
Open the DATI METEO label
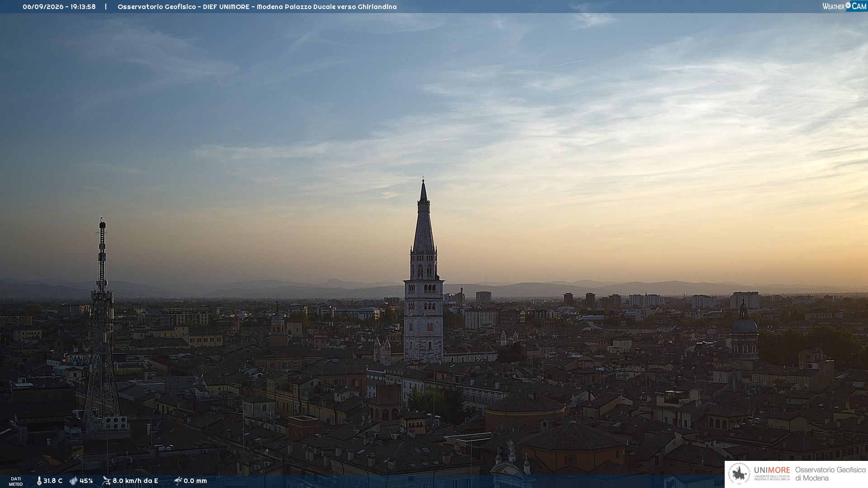(x=16, y=482)
